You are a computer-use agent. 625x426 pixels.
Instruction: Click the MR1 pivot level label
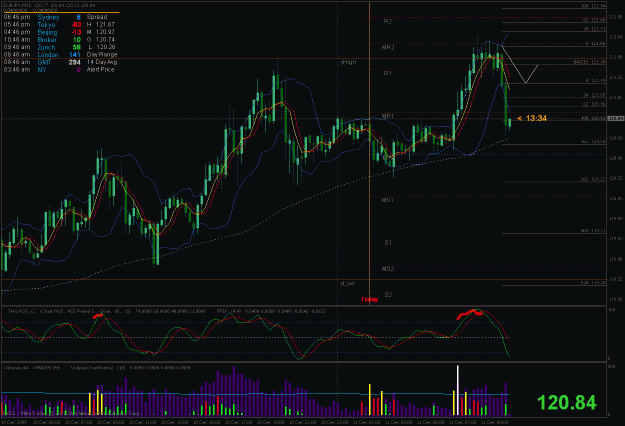[x=388, y=116]
